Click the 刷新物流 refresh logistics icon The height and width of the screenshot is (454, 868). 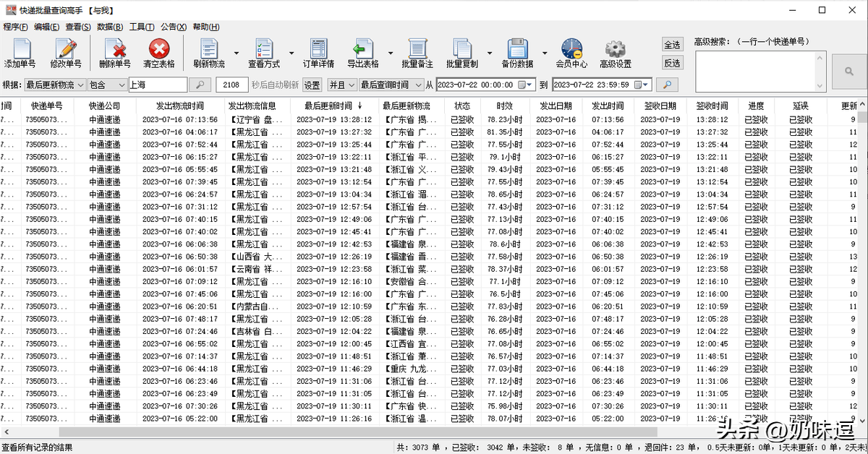click(x=209, y=53)
